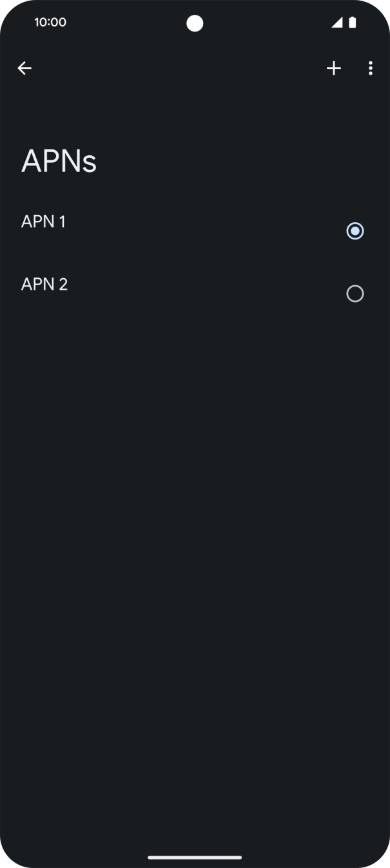
Task: Open APN 2 settings entry
Action: click(x=44, y=285)
